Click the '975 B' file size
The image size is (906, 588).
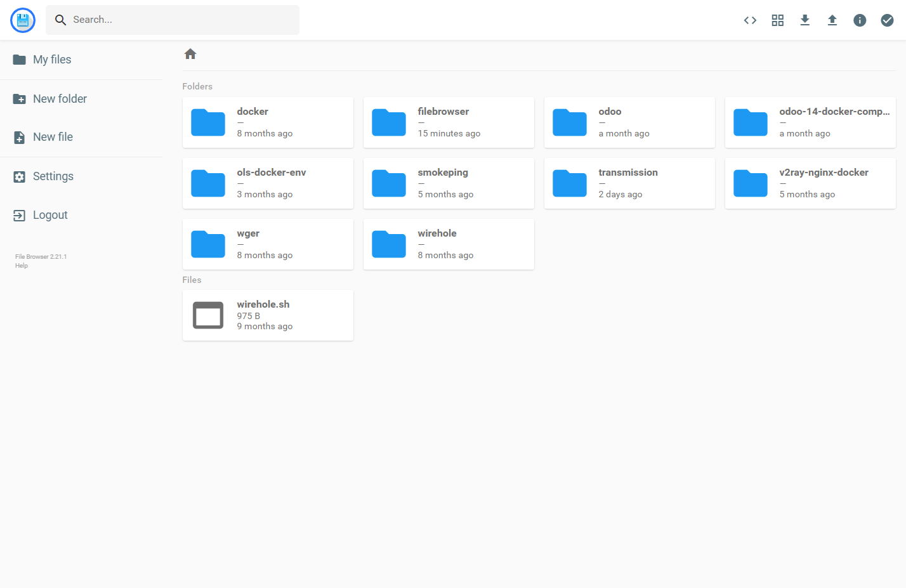(x=249, y=316)
